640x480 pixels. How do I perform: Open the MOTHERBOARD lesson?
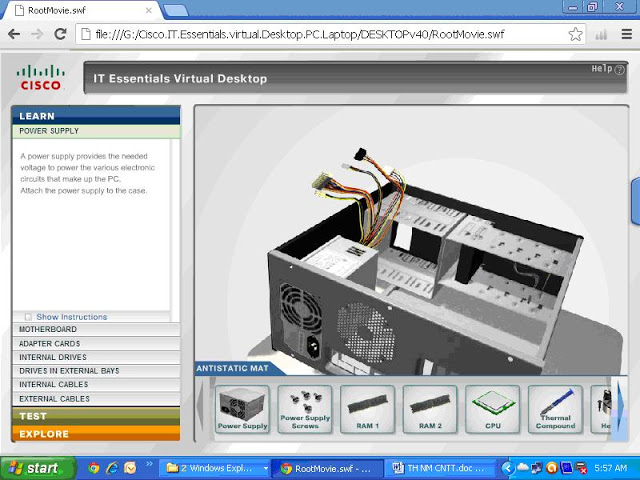coord(96,329)
